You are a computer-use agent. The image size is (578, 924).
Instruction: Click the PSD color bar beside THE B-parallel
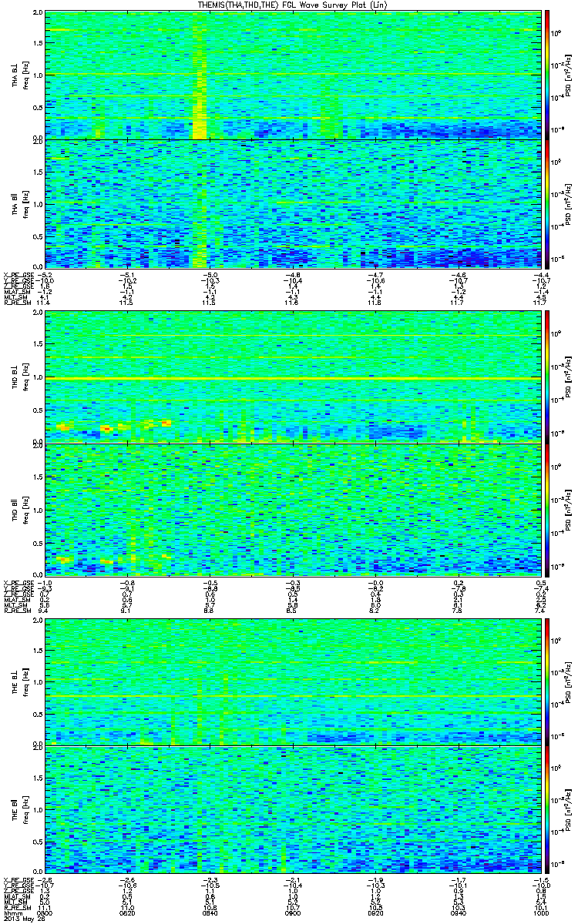[x=547, y=808]
